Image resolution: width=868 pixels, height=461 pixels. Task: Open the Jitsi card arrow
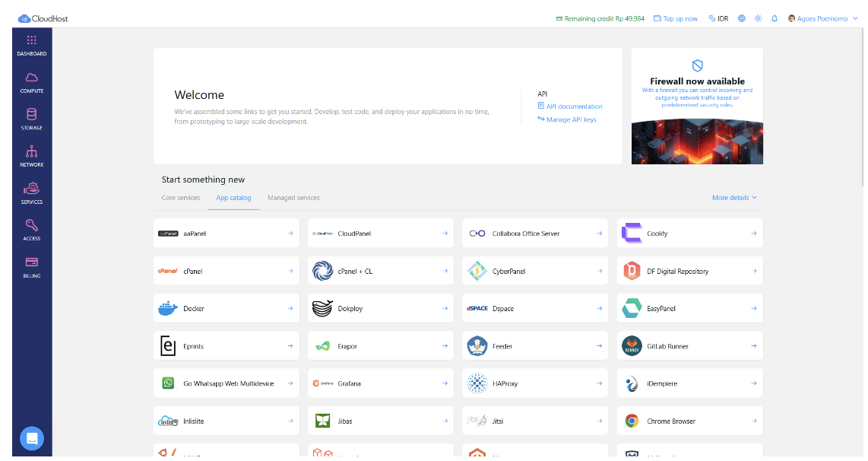pos(599,421)
